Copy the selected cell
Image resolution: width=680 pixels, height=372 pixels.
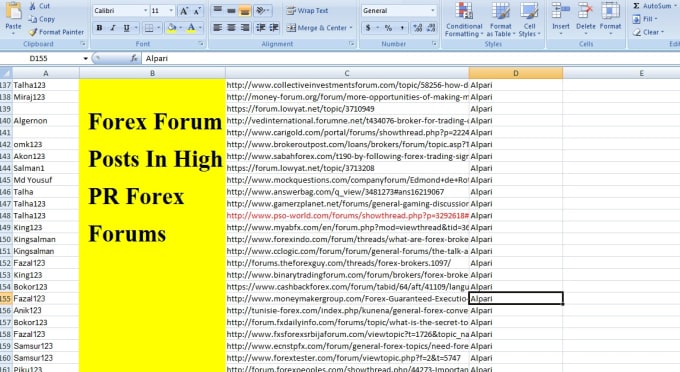pos(41,19)
